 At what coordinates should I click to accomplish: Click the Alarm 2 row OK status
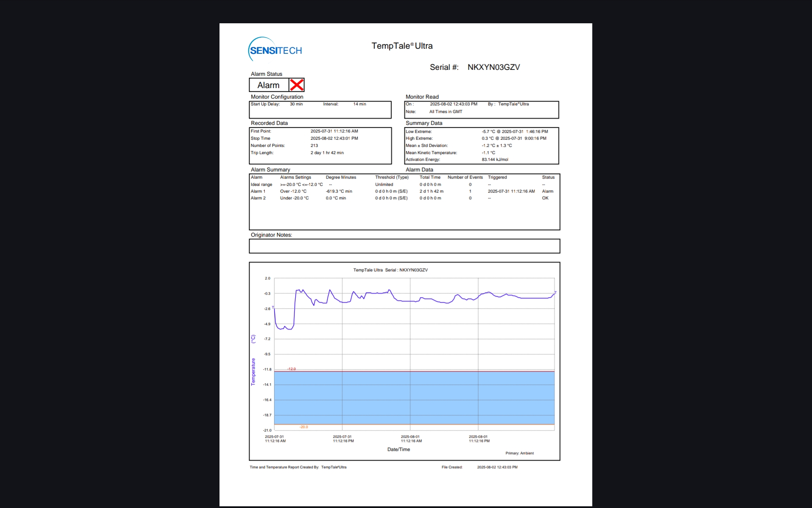545,198
